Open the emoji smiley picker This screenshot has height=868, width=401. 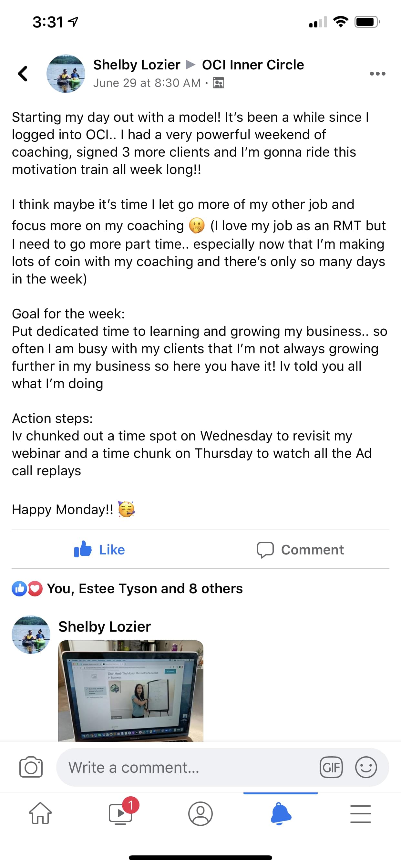pos(365,767)
